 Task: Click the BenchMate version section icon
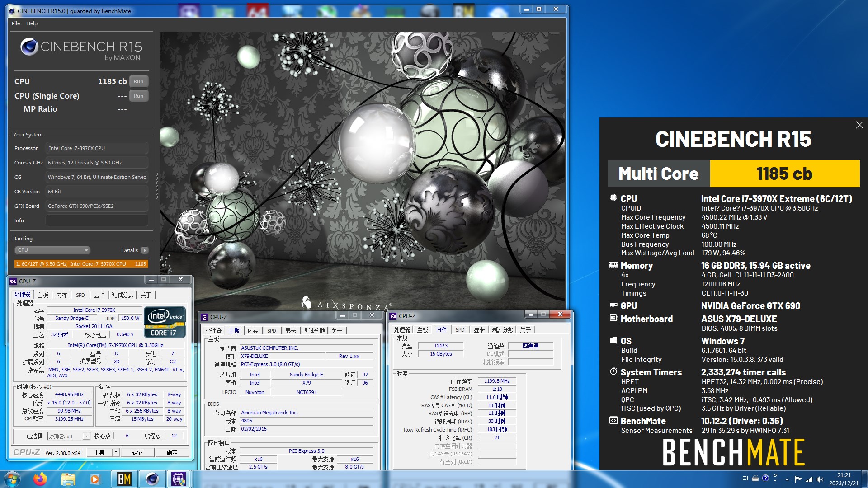tap(613, 420)
